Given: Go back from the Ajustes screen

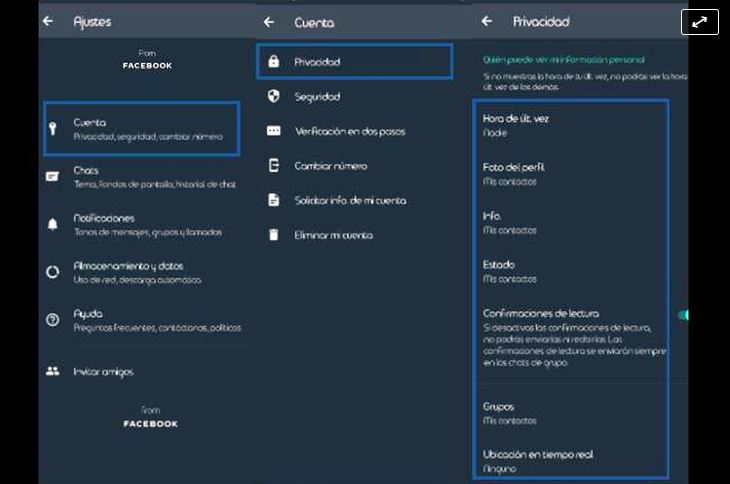Looking at the screenshot, I should tap(47, 21).
